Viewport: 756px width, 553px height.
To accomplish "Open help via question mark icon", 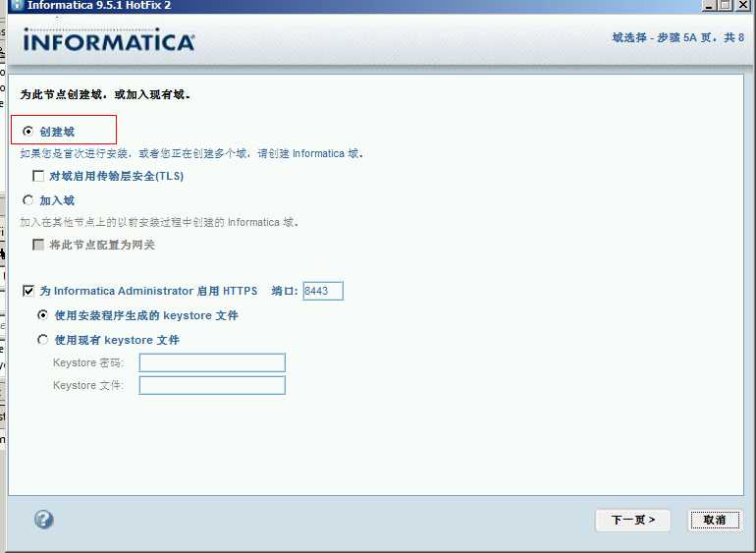I will [x=44, y=520].
